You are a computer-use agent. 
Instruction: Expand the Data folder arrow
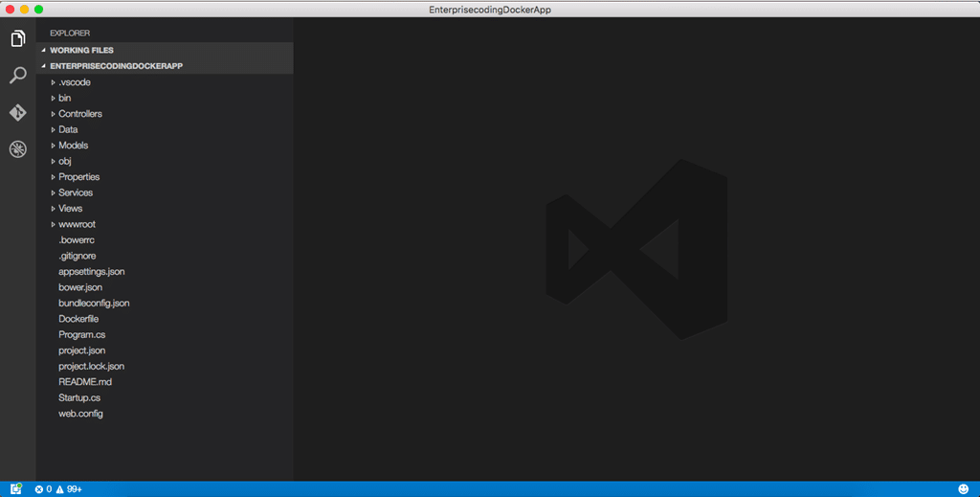54,129
